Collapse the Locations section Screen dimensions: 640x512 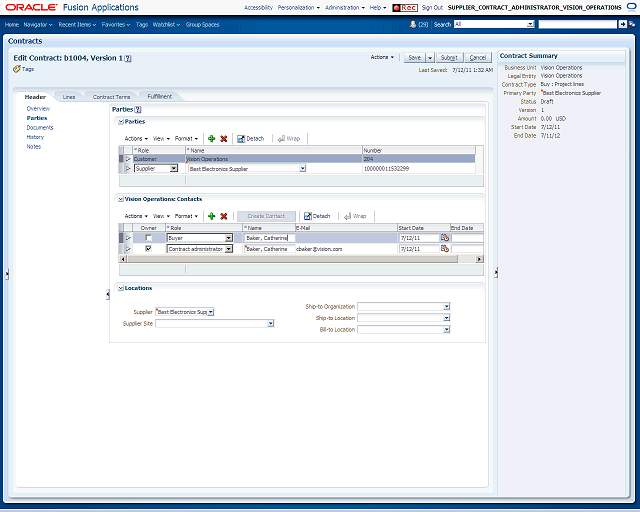[121, 288]
